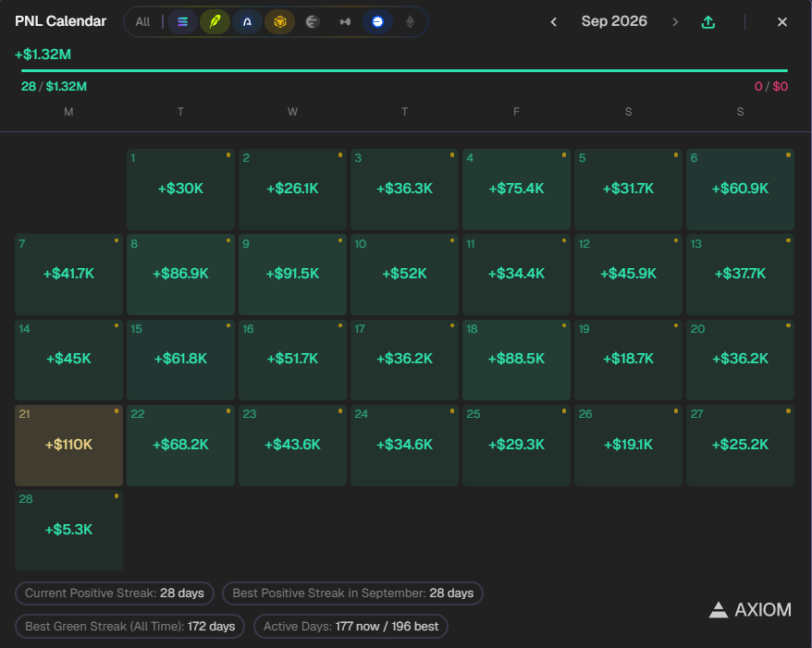Viewport: 812px width, 648px height.
Task: Select day 6 showing +$60.9K
Action: 740,190
